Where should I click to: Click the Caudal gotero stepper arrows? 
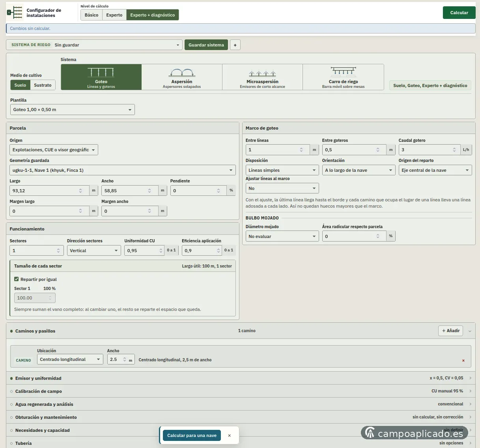pyautogui.click(x=454, y=150)
